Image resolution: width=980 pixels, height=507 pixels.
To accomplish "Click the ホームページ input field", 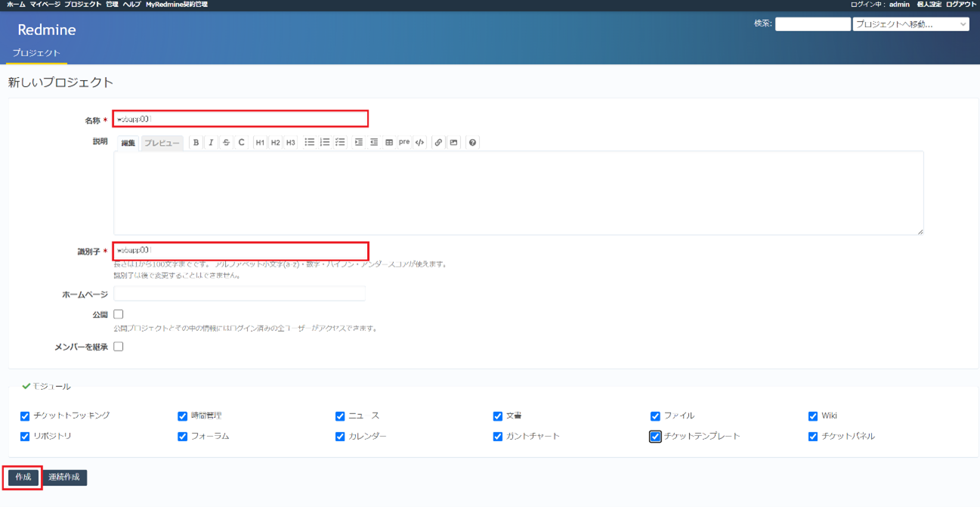I will coord(239,293).
